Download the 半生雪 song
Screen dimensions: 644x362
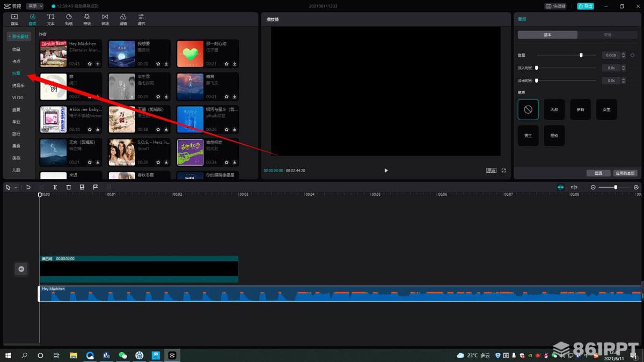[166, 97]
